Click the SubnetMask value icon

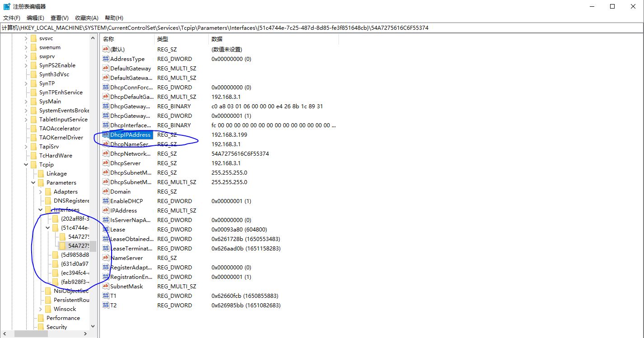click(106, 286)
